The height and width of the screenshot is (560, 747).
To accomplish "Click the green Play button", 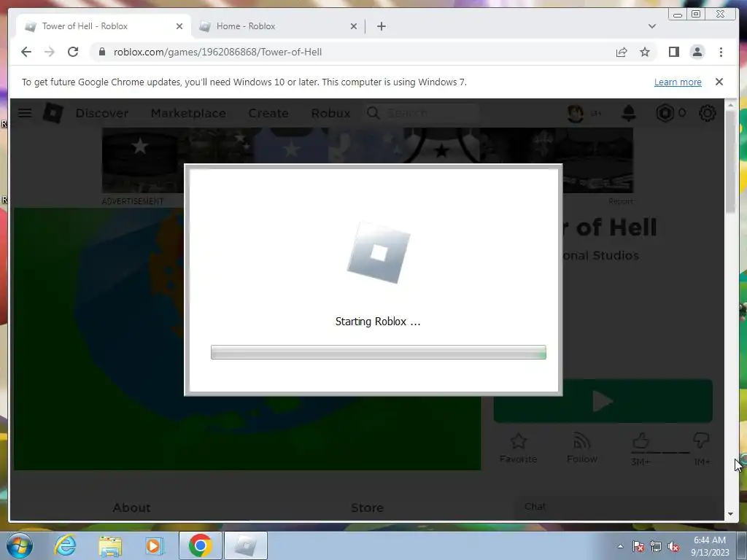I will (603, 401).
